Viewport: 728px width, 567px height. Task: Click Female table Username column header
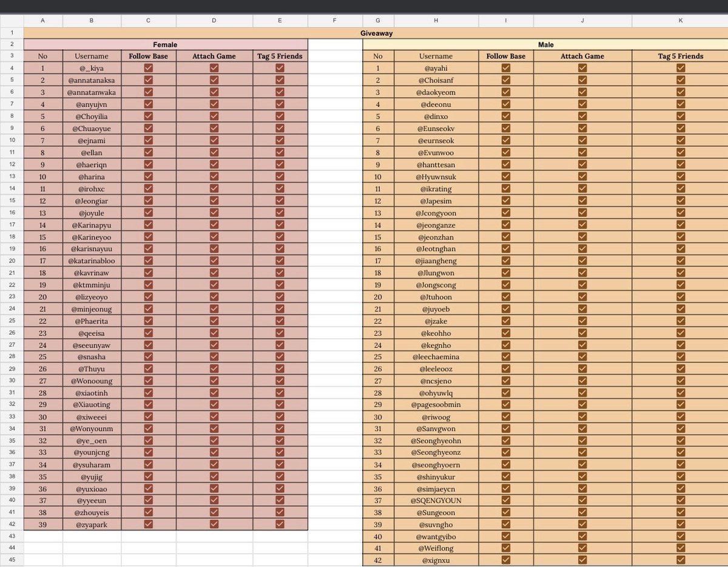click(92, 56)
